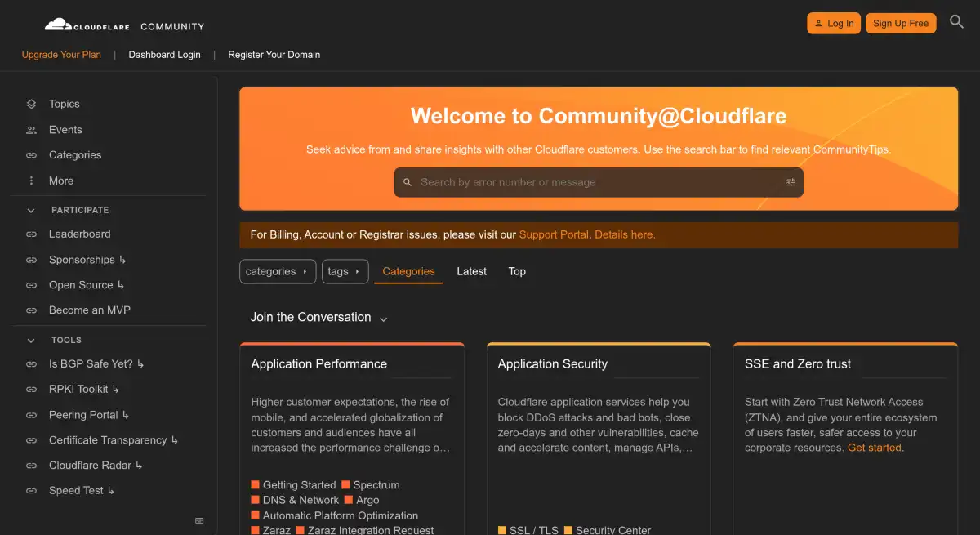Switch to the Latest tab
Screen dimensions: 980x535
[471, 271]
